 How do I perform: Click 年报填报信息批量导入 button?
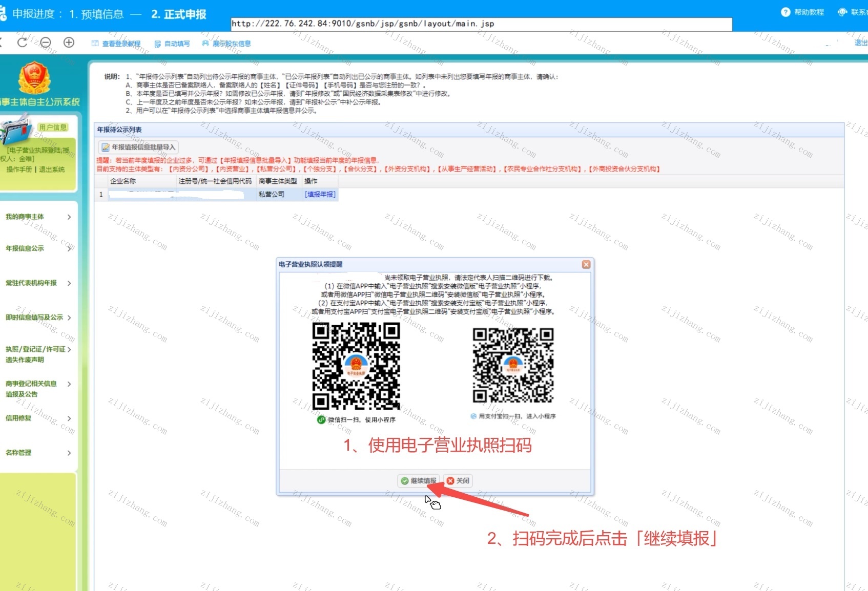138,147
